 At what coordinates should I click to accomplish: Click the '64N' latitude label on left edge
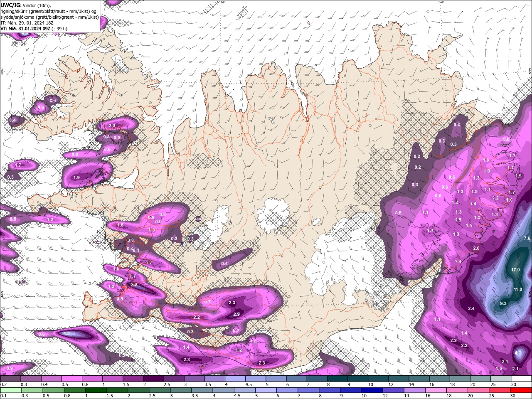pyautogui.click(x=2, y=294)
